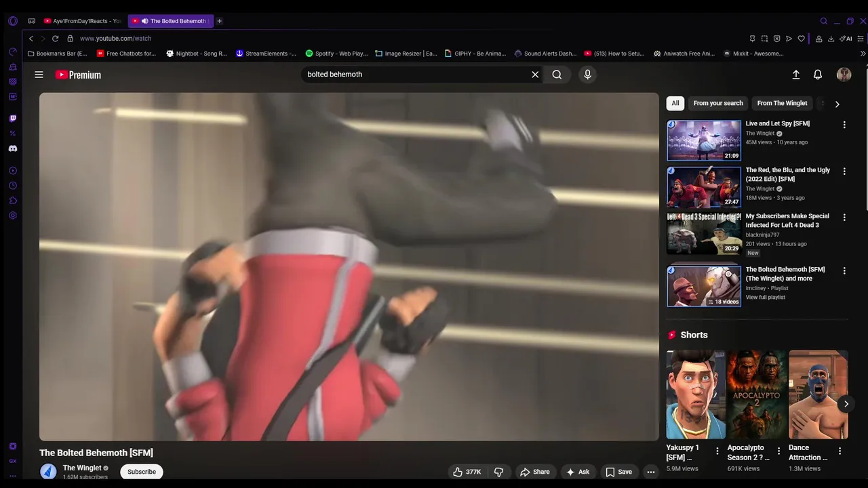This screenshot has width=868, height=488.
Task: Show more bookmarks chevron
Action: pyautogui.click(x=863, y=54)
